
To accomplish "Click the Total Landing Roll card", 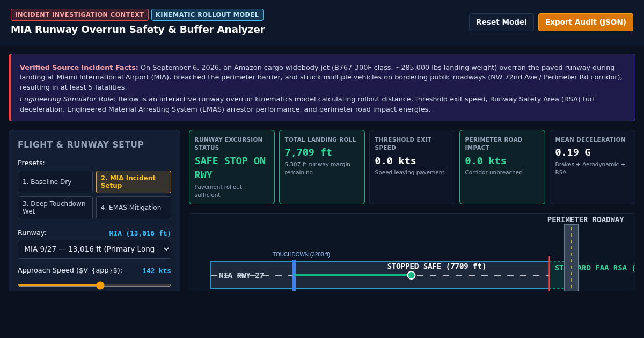I will pos(322,167).
